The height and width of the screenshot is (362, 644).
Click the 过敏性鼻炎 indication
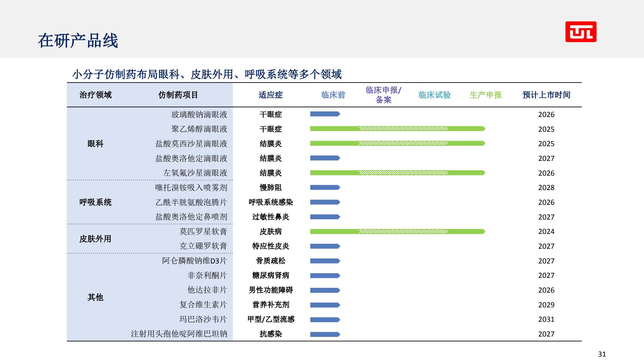pos(271,217)
